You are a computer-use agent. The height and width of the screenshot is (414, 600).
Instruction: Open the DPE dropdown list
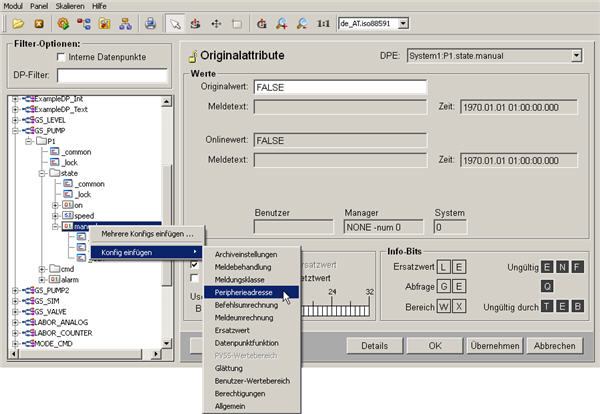[576, 57]
